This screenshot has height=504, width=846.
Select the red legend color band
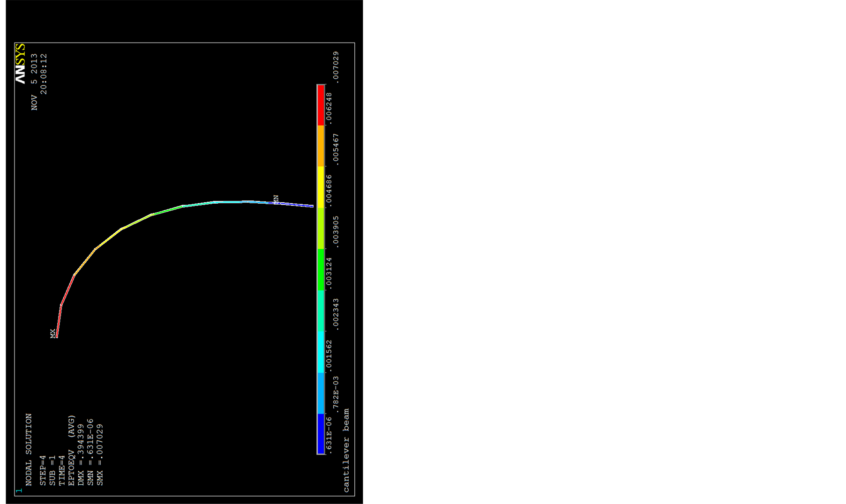point(321,105)
